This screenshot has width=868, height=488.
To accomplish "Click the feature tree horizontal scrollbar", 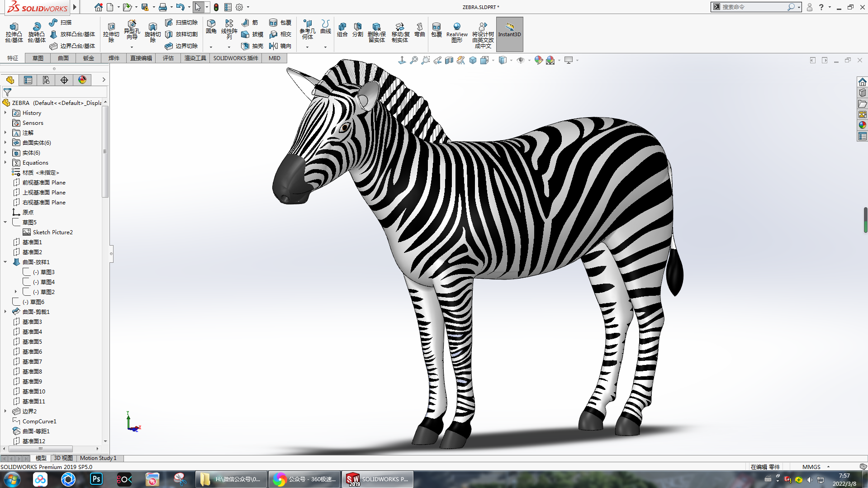I will [x=41, y=449].
